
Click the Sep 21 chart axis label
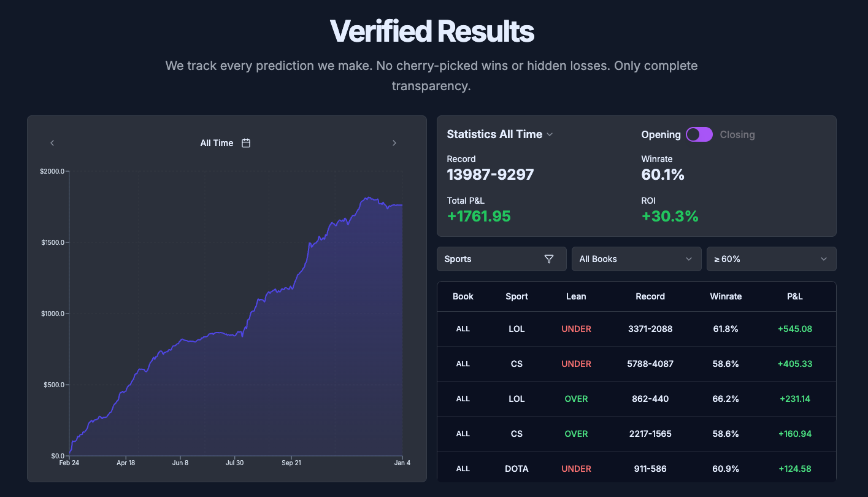point(291,463)
